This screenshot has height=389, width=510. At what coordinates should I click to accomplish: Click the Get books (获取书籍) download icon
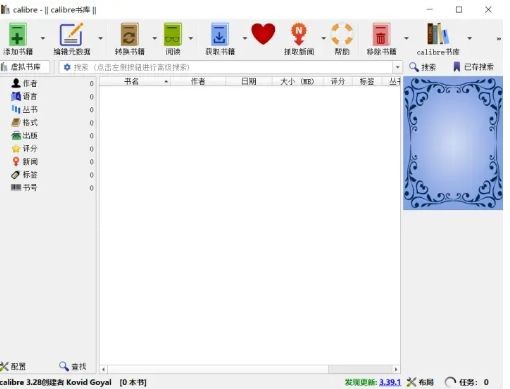tap(220, 35)
